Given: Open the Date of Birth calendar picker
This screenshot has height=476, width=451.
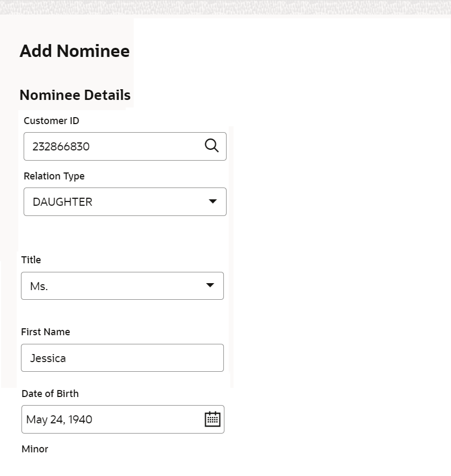Looking at the screenshot, I should click(x=213, y=419).
